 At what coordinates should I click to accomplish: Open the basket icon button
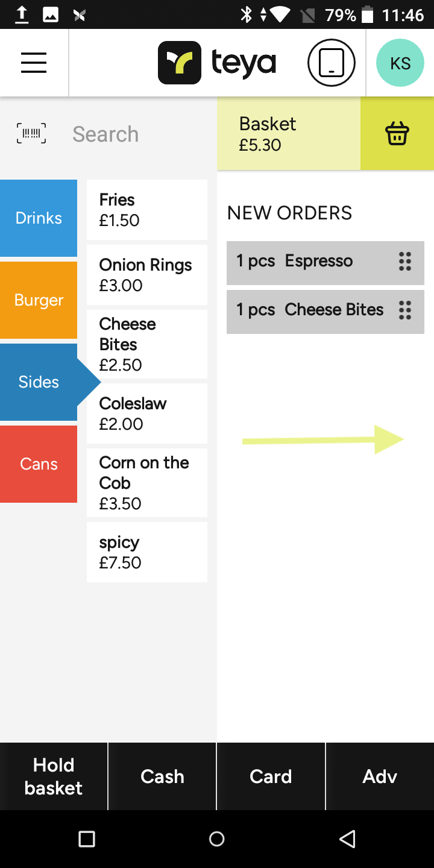397,134
